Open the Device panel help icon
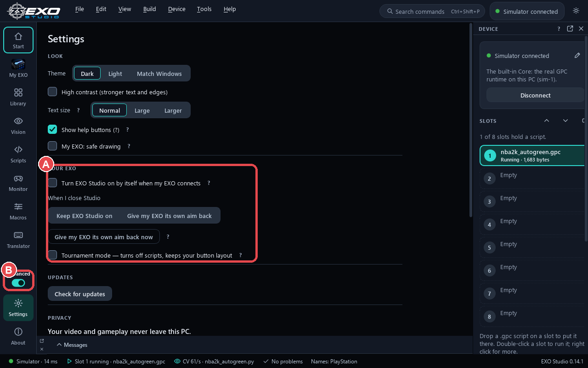The height and width of the screenshot is (368, 588). 559,29
